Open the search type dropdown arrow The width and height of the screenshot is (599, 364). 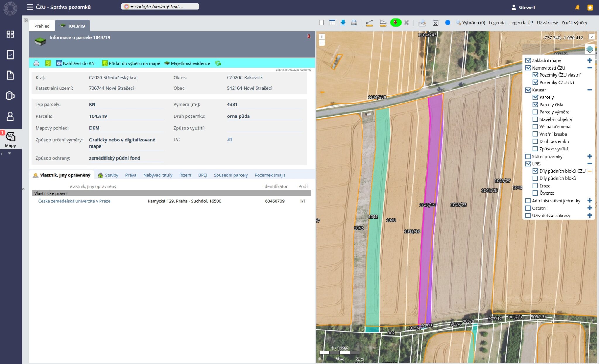132,7
